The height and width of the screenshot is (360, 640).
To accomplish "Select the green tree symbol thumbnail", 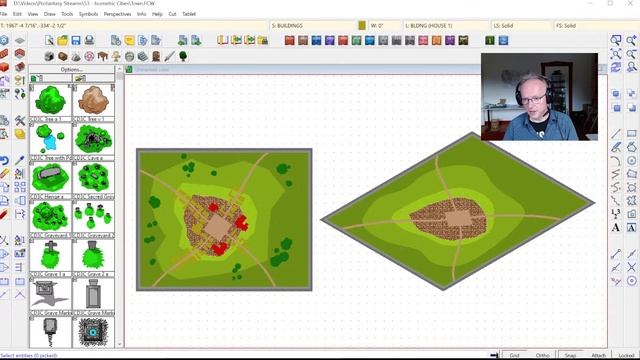I will point(50,100).
